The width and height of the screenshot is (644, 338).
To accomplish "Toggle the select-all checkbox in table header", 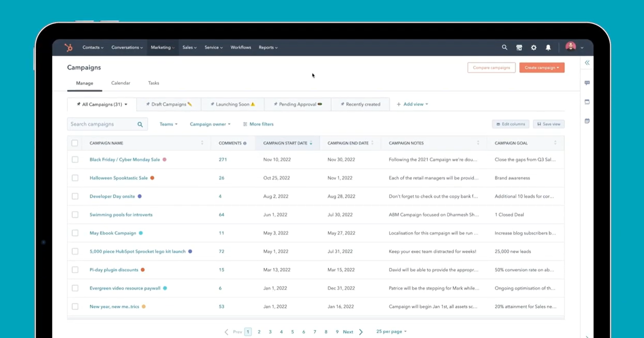I will coord(75,143).
